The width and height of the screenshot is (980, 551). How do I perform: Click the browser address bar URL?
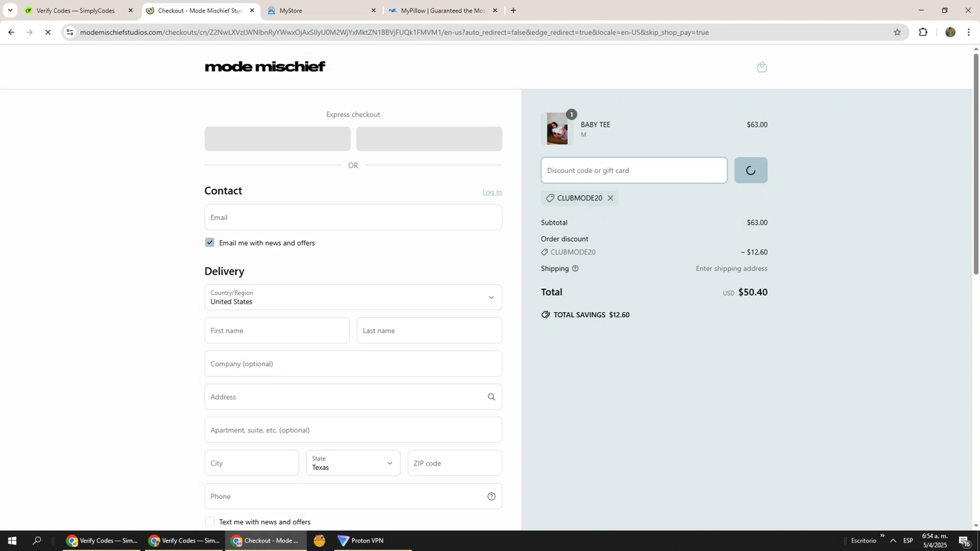coord(394,32)
